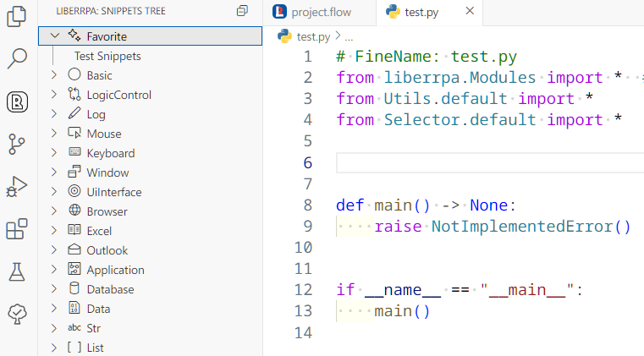Click the '__main__' string on line 12
This screenshot has width=644, height=356.
tap(527, 290)
